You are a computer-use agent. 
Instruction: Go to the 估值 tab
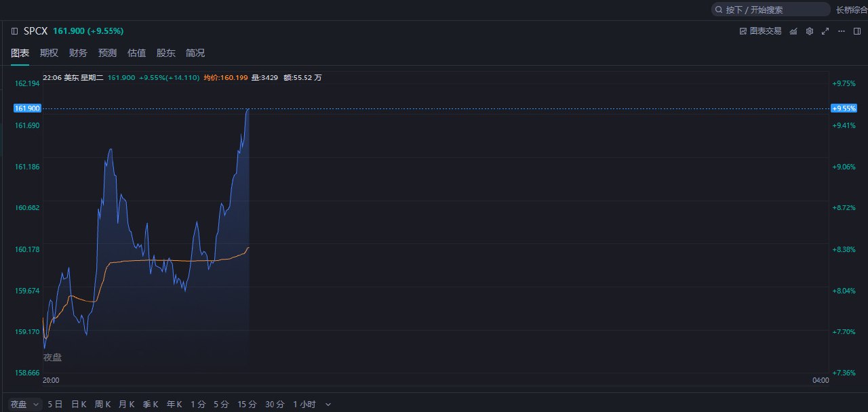[136, 53]
